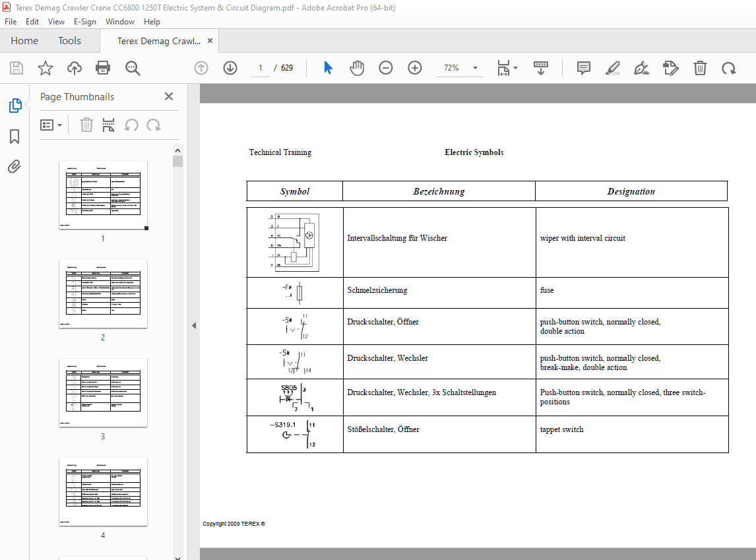Select page 1 thumbnail

coord(103,195)
